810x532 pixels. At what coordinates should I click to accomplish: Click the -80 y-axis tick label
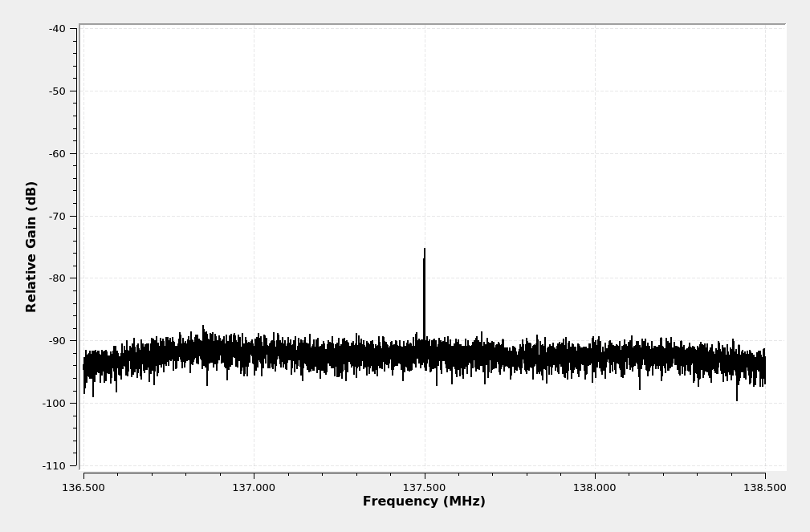point(57,278)
